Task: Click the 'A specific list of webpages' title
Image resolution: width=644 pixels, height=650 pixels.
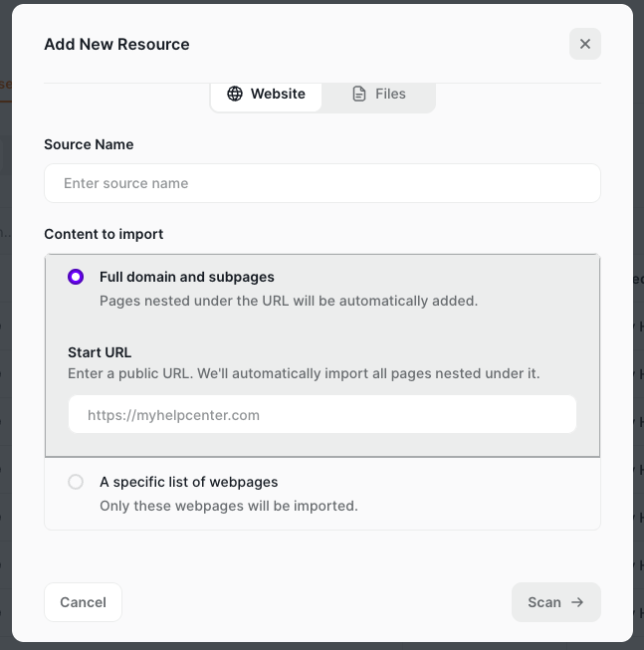Action: [188, 482]
